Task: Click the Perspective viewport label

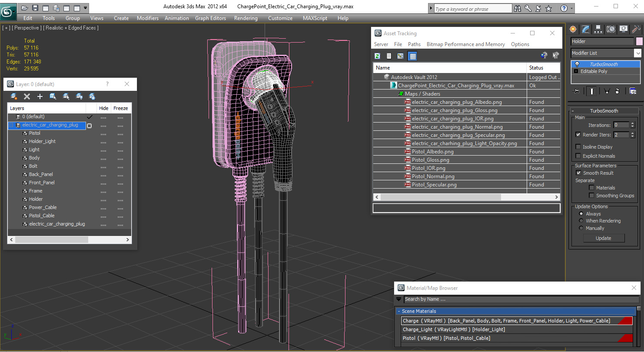Action: 27,28
